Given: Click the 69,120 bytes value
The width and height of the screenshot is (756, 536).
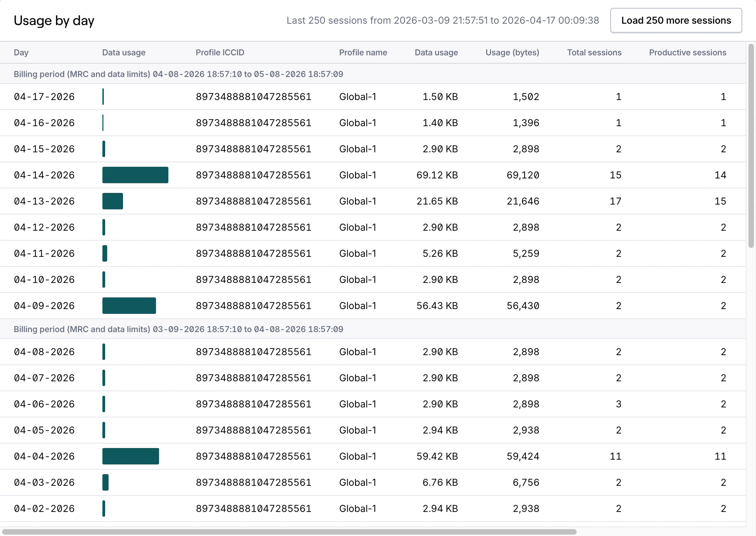Looking at the screenshot, I should 523,175.
